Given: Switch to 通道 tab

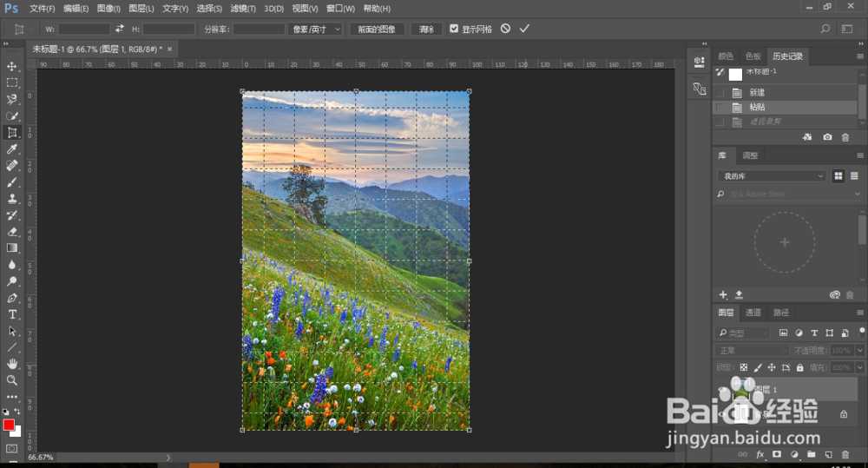Looking at the screenshot, I should click(753, 313).
